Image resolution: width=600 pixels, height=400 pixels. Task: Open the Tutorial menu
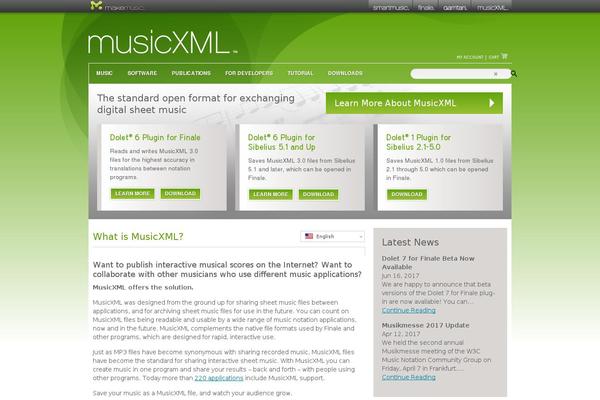click(300, 73)
